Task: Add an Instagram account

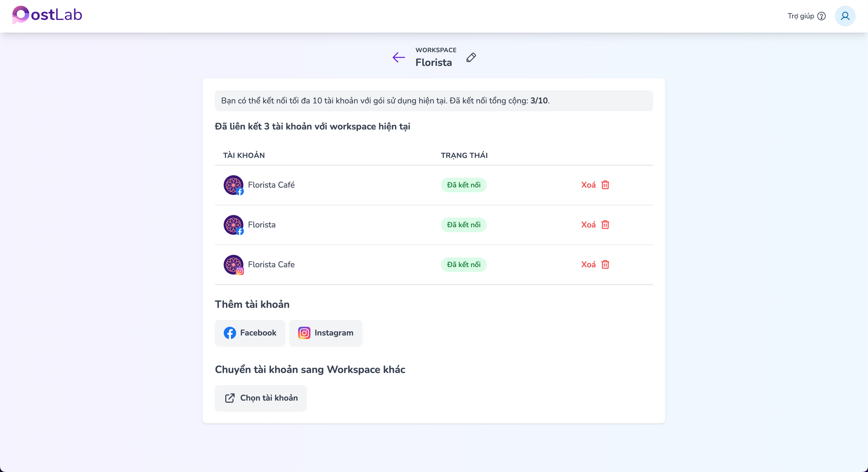Action: (x=325, y=333)
